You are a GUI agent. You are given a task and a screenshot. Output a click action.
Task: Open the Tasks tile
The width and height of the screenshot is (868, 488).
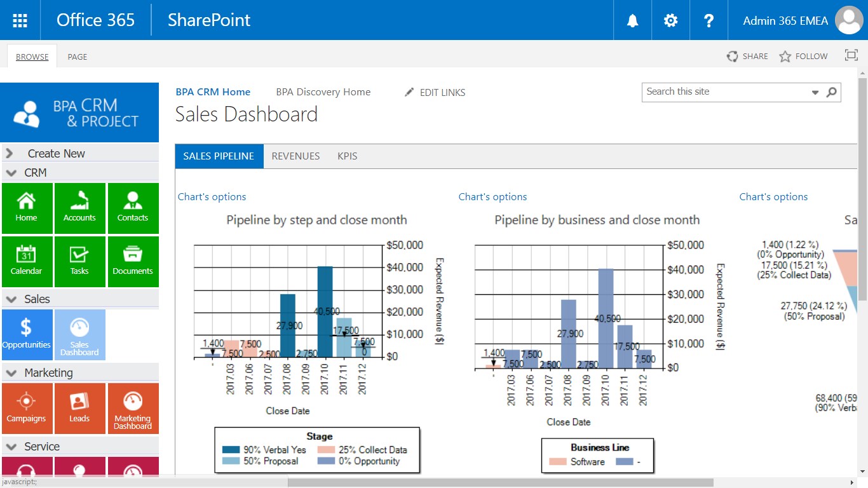click(x=79, y=262)
